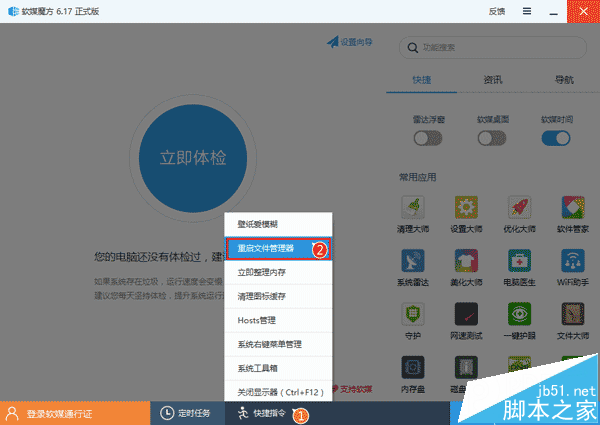This screenshot has width=600, height=425.
Task: Toggle the 软媒桌面 switch
Action: [492, 138]
